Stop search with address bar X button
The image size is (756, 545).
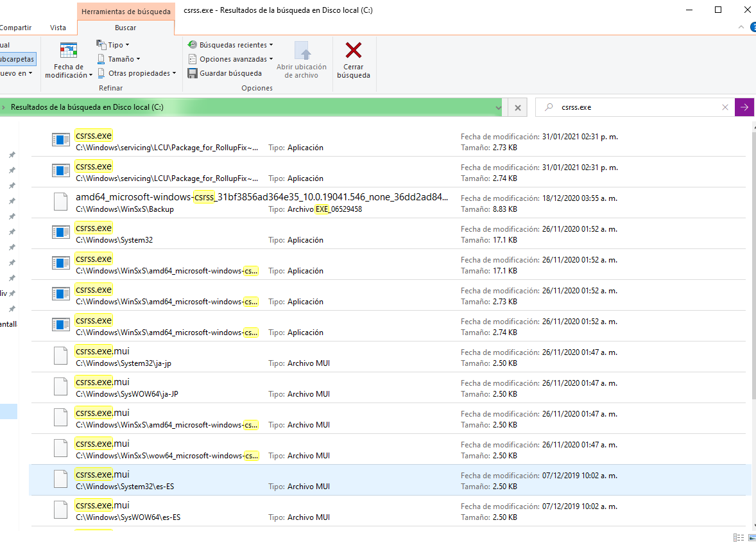pos(518,108)
